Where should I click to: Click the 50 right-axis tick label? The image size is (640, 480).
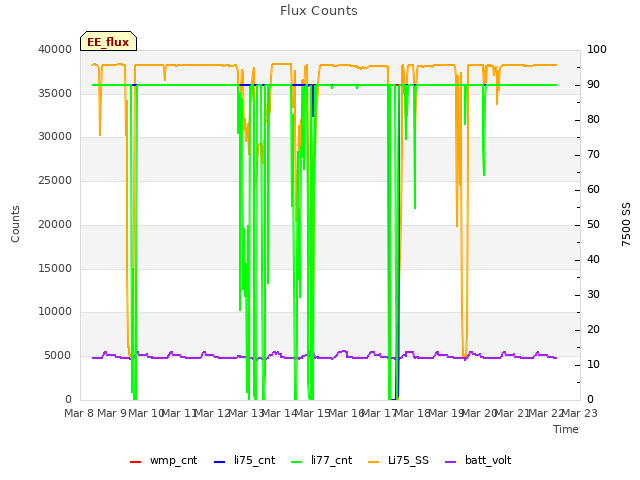[x=593, y=224]
